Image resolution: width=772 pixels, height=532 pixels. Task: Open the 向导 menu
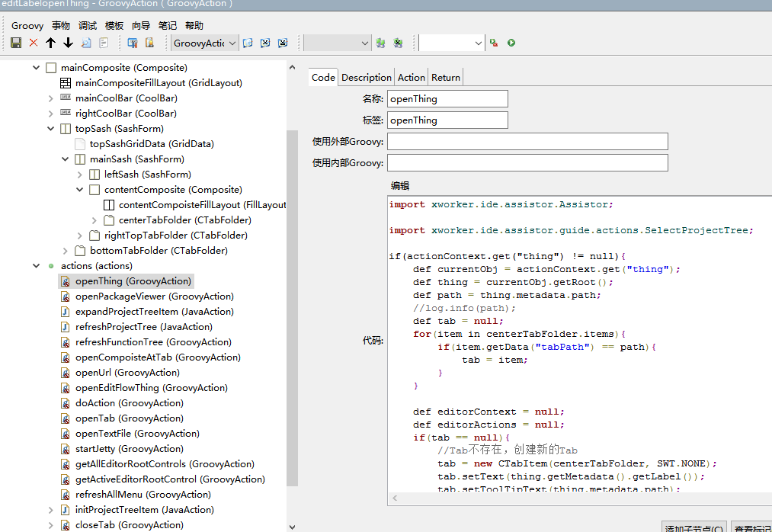click(x=141, y=26)
